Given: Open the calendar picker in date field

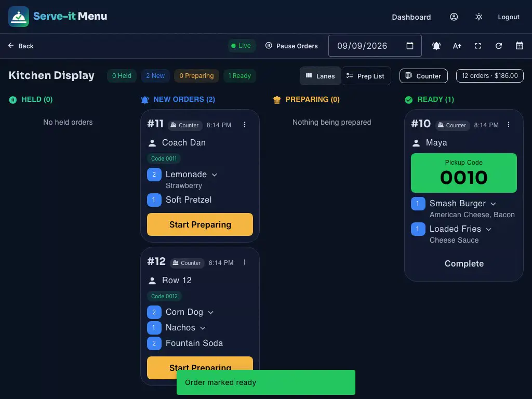Looking at the screenshot, I should point(410,46).
